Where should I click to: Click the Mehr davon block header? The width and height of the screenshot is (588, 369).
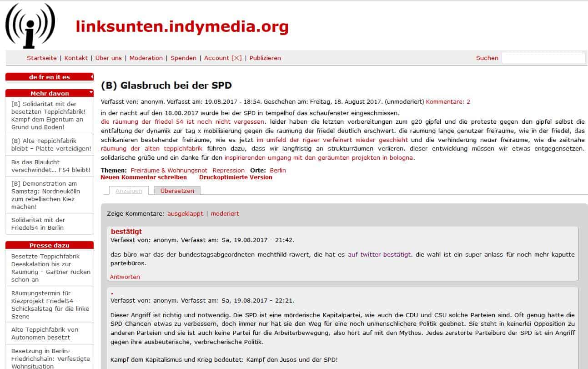50,93
